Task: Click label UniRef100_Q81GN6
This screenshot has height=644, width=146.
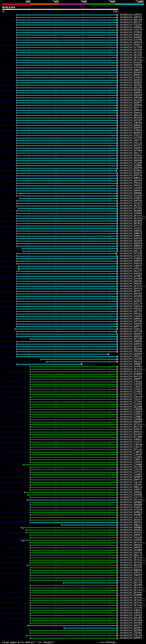Action: pos(131,407)
